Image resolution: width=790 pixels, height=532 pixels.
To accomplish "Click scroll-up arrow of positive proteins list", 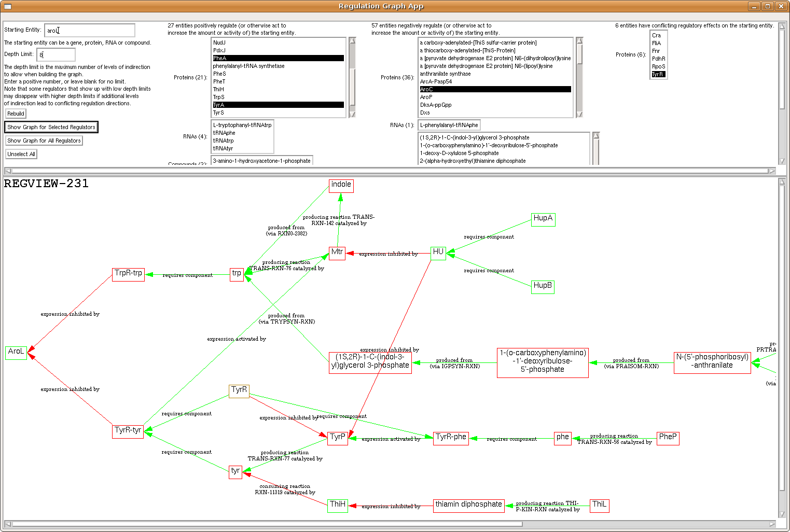I will click(352, 40).
